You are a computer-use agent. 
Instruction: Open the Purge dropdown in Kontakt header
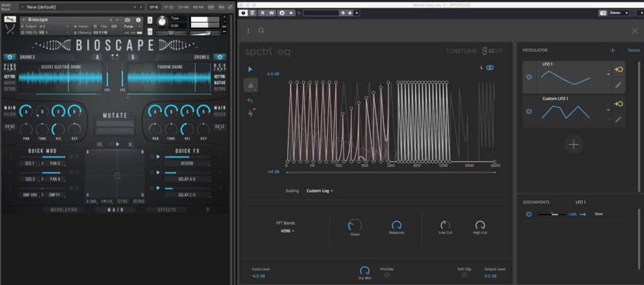pos(132,26)
